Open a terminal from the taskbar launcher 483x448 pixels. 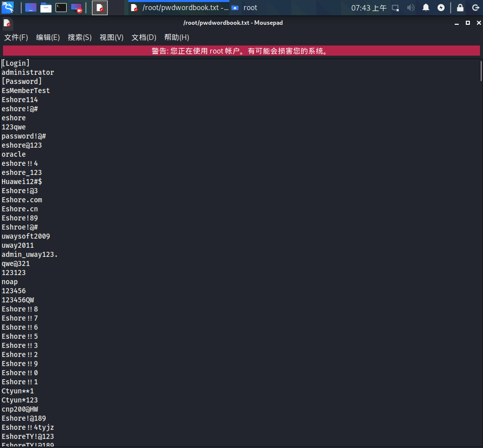(61, 8)
